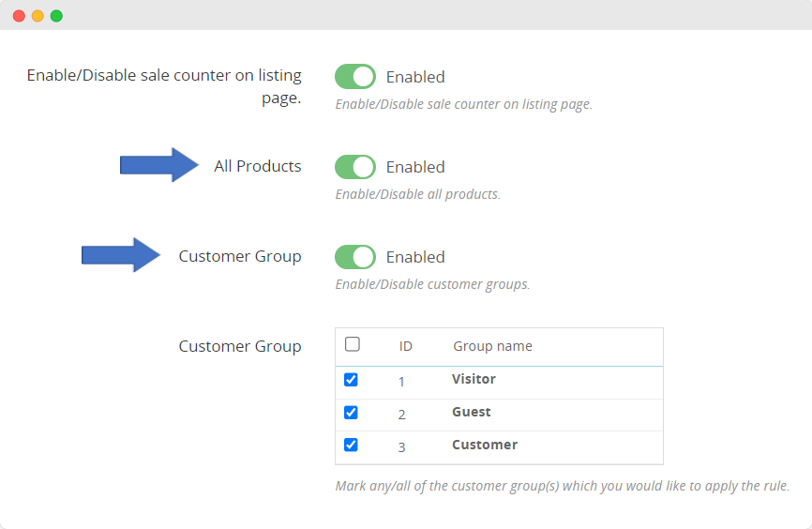Deselect the Customer group checkbox
The height and width of the screenshot is (529, 812).
click(351, 445)
